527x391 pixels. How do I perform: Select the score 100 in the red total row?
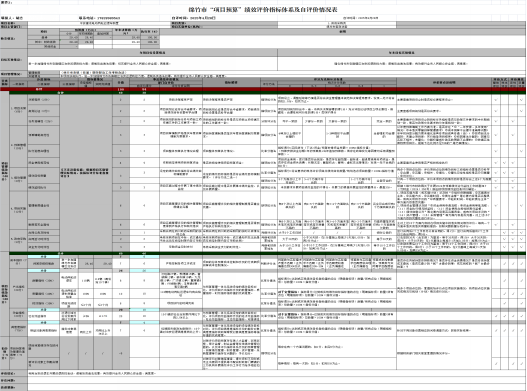(x=121, y=89)
